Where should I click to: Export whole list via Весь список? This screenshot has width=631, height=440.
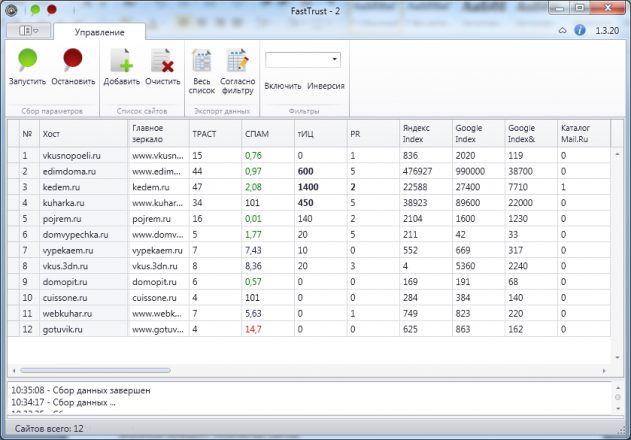[x=202, y=72]
